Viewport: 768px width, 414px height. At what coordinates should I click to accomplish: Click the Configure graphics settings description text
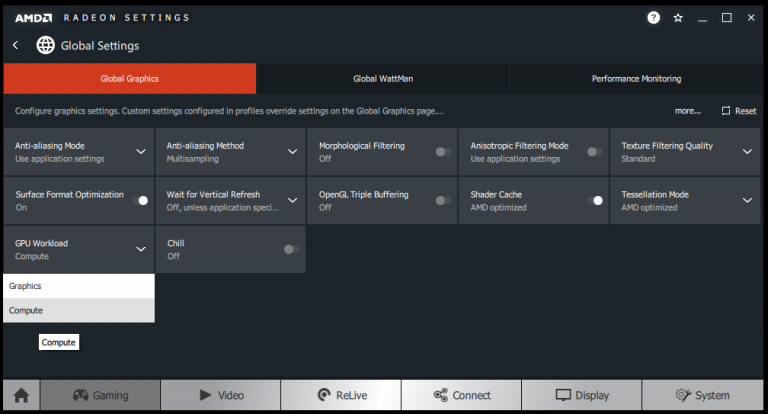tap(229, 111)
